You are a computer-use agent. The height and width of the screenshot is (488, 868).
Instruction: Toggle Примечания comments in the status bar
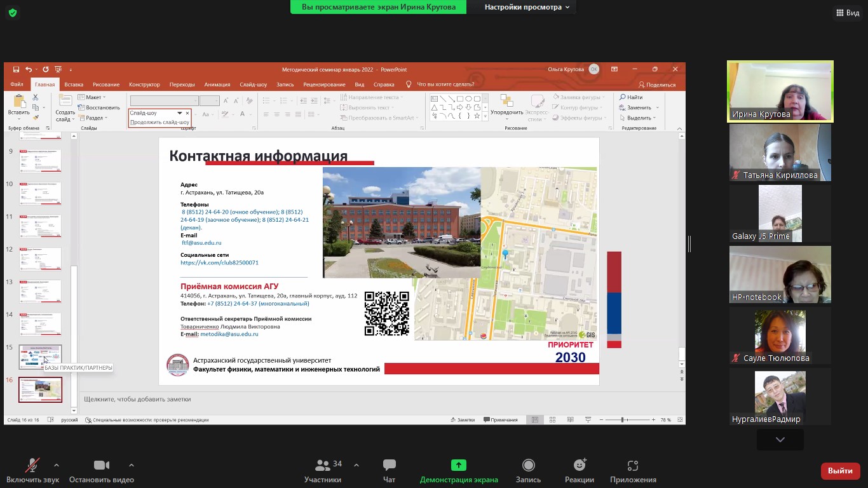click(x=500, y=420)
